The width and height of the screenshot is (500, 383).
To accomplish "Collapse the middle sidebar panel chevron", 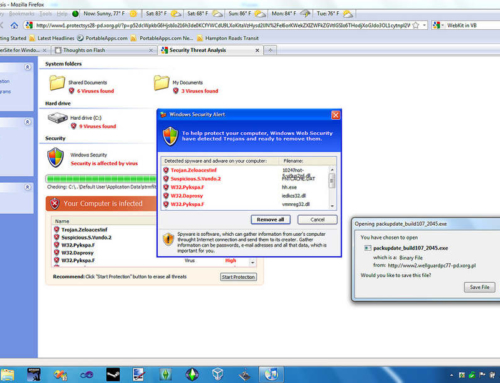I will tap(28, 122).
